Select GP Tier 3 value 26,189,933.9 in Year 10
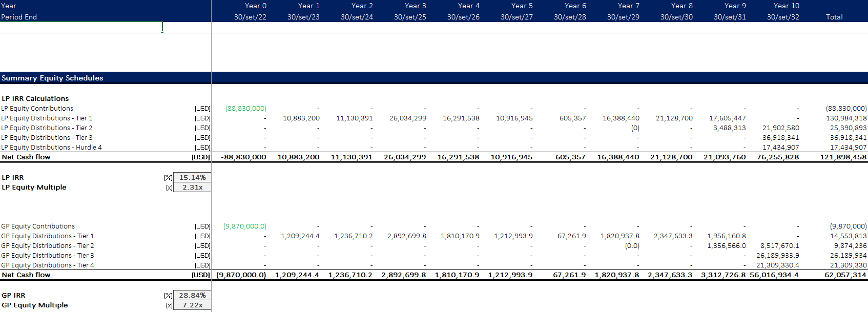The image size is (868, 312). 778,255
